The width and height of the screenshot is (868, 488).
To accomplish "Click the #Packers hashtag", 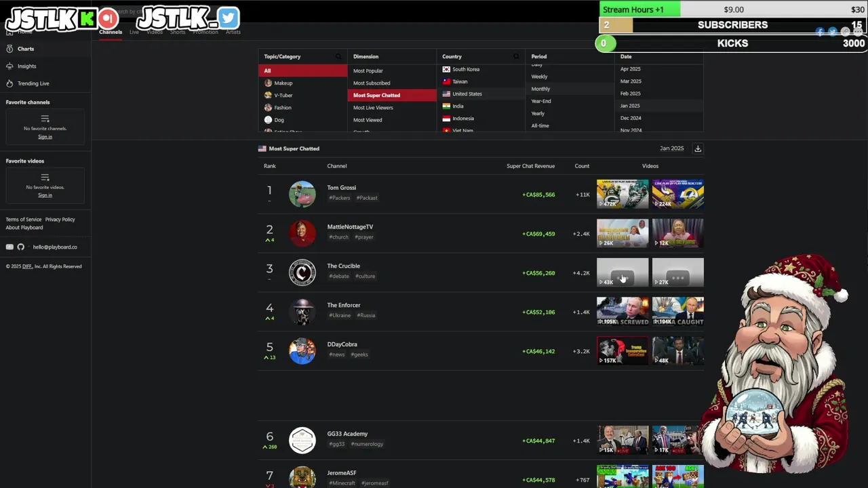I will [x=340, y=198].
